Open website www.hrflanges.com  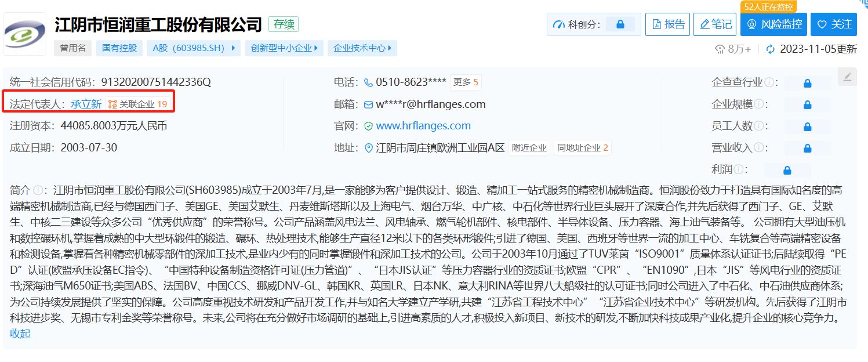[x=423, y=126]
